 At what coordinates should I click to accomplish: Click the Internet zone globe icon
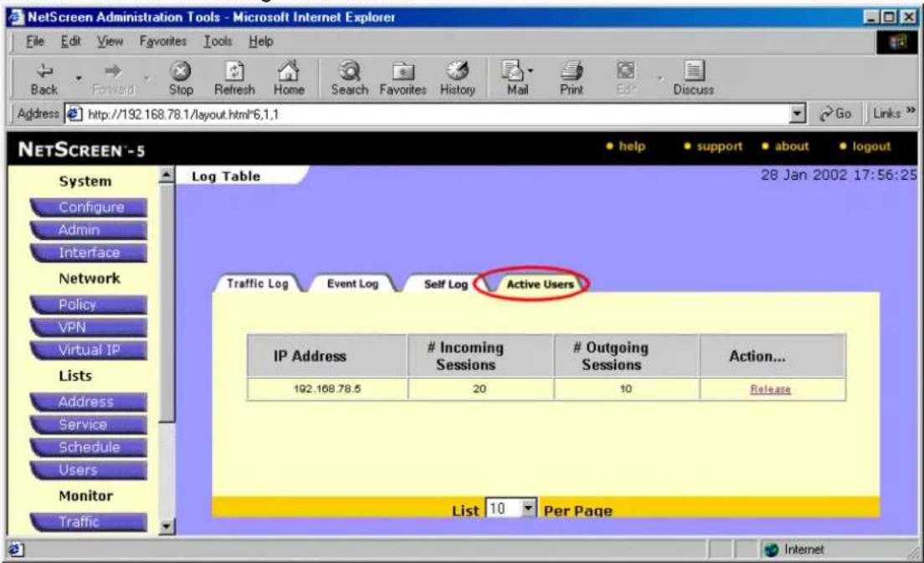772,550
